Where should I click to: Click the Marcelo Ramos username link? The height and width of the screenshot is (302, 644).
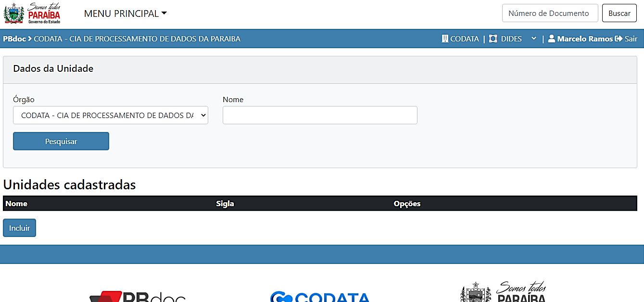(x=585, y=39)
